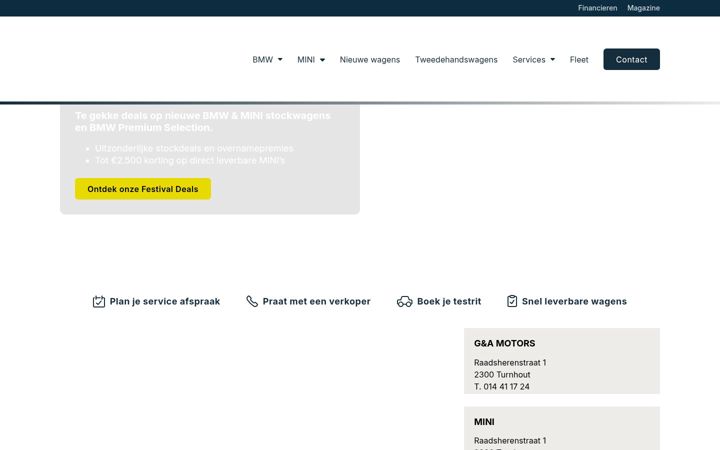
Task: Expand the Services dropdown menu
Action: point(534,60)
